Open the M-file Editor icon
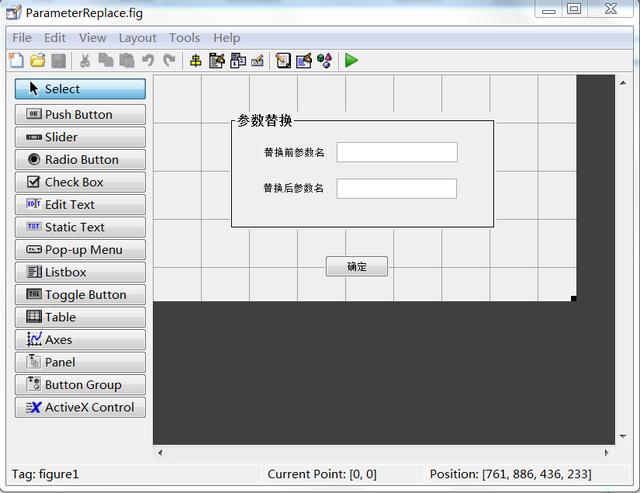Viewport: 640px width, 493px height. click(283, 60)
